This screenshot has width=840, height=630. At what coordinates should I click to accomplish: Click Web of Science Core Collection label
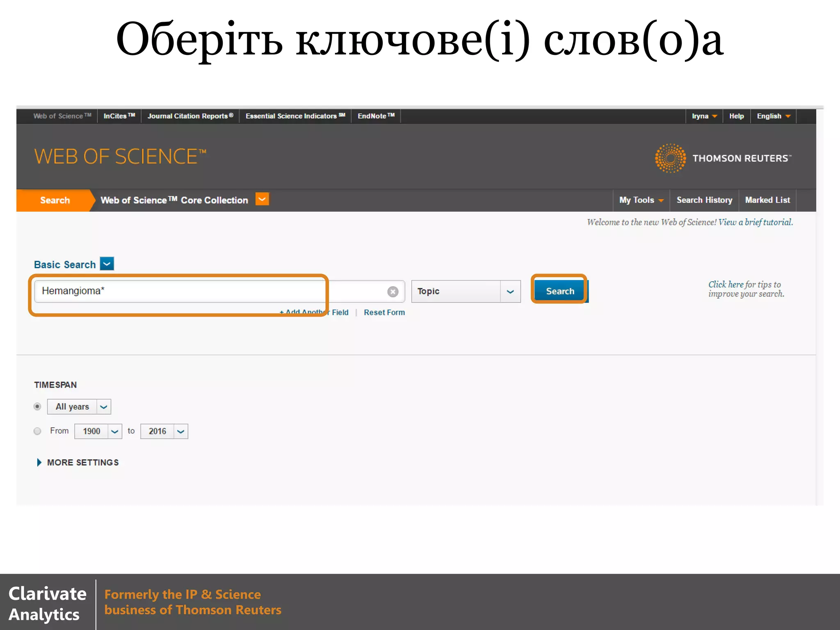(x=174, y=200)
